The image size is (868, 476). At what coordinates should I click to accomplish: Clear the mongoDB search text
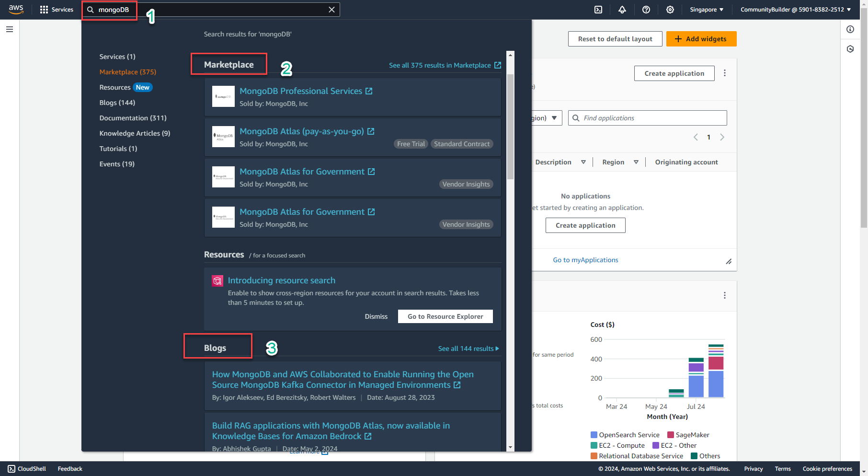331,10
